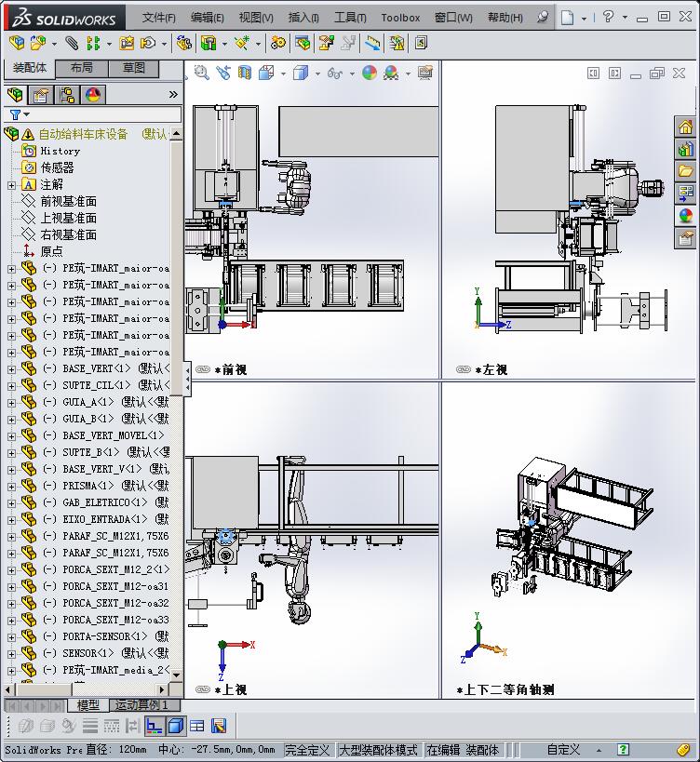Expand the GAB_ELETRICO<1> component node
Viewport: 700px width, 762px height.
click(x=12, y=503)
